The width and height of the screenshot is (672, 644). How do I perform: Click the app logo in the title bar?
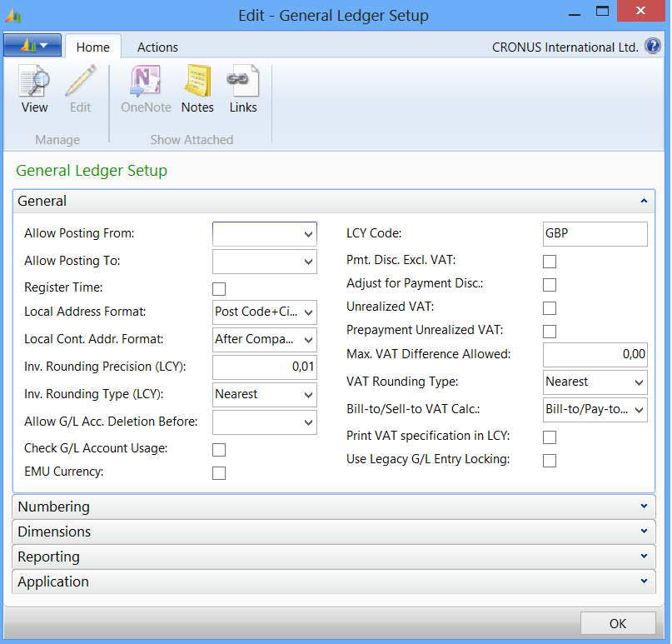pos(14,16)
